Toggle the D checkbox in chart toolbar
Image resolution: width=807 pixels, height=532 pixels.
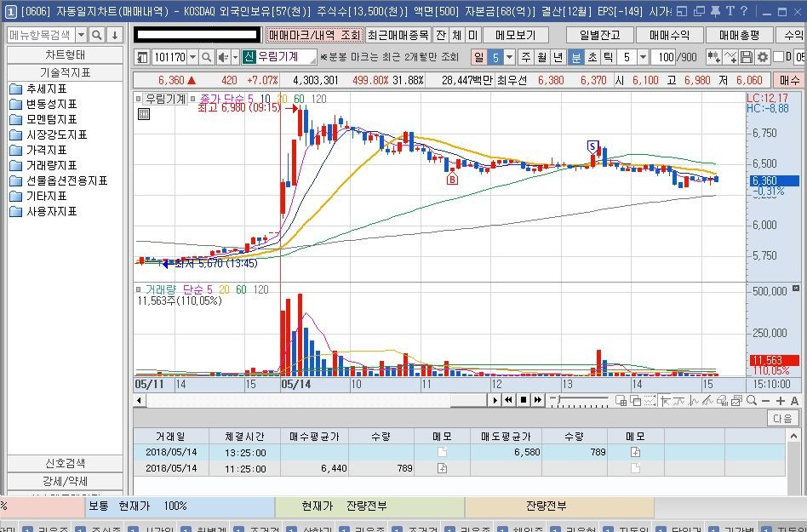click(x=778, y=56)
